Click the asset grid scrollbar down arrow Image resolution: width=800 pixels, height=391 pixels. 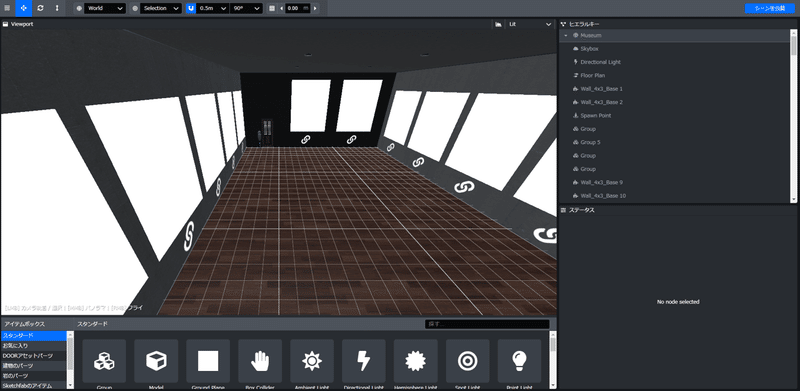[x=553, y=385]
